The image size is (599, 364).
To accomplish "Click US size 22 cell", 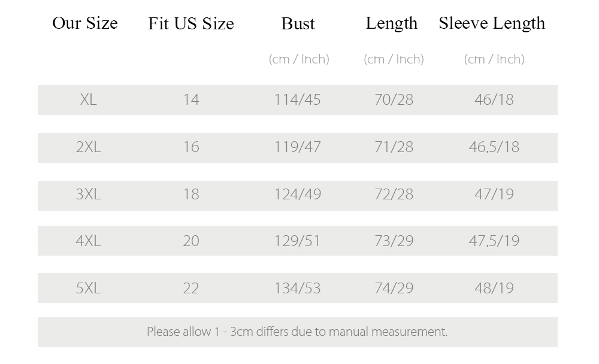I will [191, 289].
